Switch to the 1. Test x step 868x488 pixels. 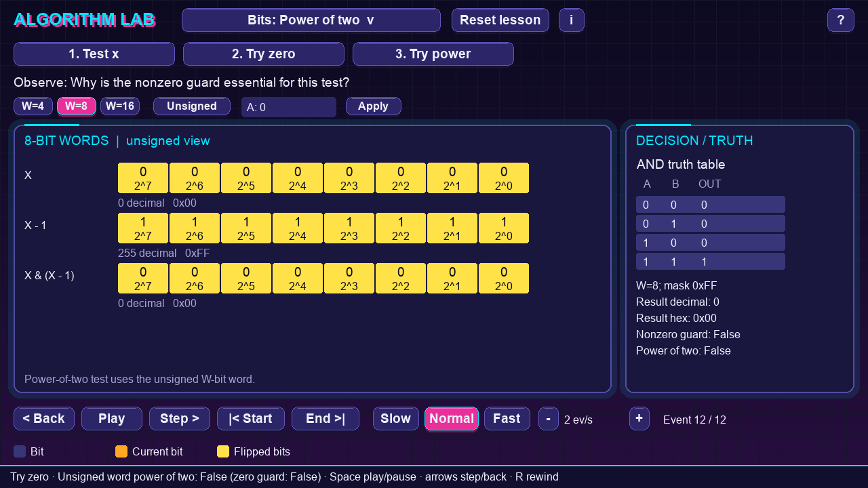(94, 54)
